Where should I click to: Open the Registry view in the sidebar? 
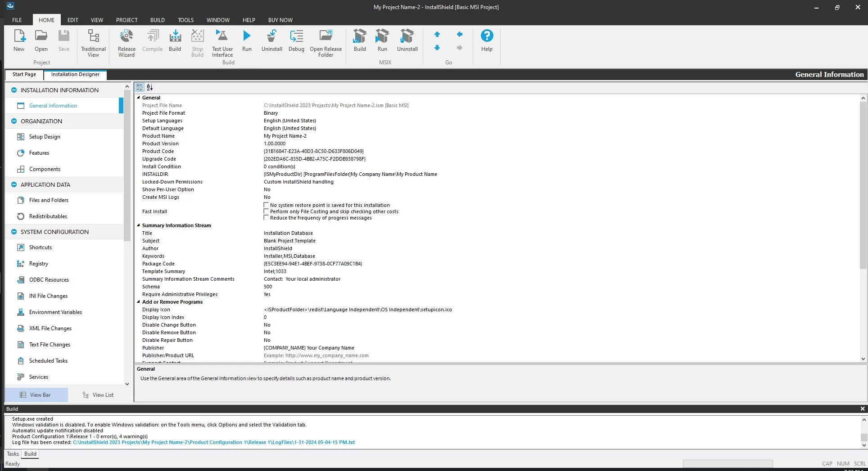[x=38, y=263]
